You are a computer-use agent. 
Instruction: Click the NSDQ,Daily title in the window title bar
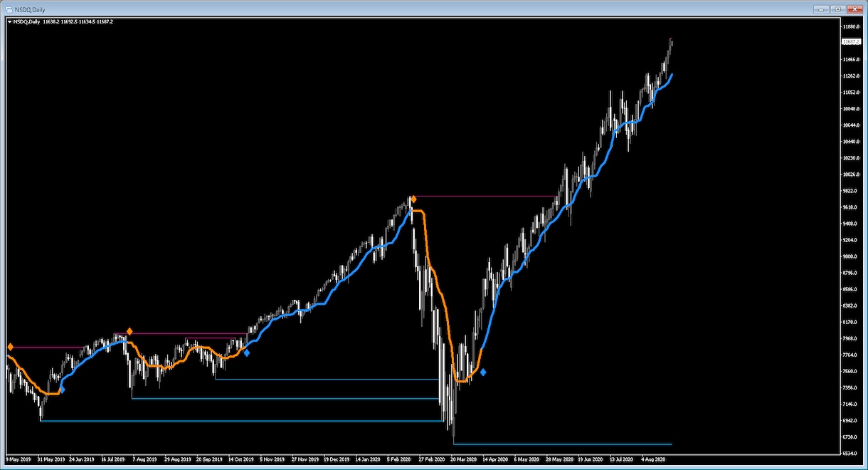coord(30,9)
